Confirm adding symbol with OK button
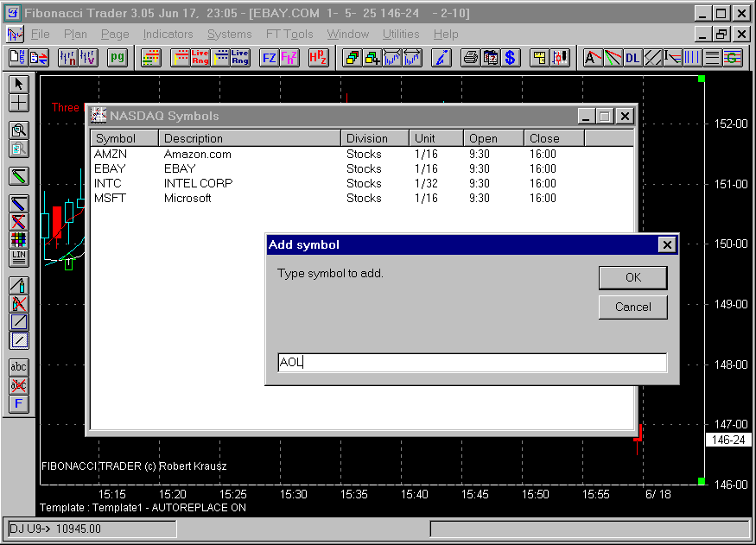Image resolution: width=756 pixels, height=545 pixels. pyautogui.click(x=632, y=277)
